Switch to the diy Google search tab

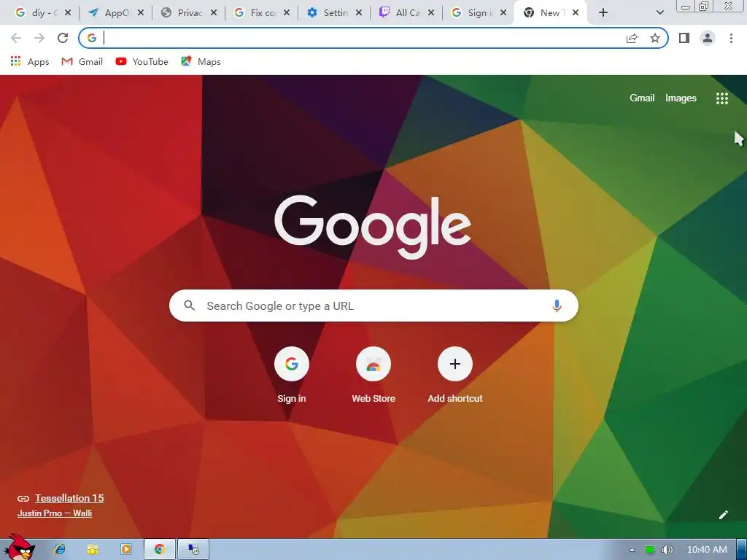(x=38, y=13)
